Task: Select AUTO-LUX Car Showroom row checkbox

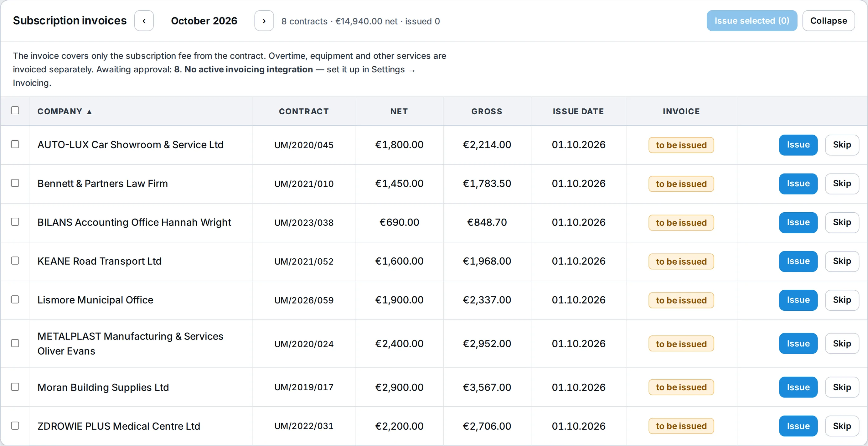Action: point(15,144)
